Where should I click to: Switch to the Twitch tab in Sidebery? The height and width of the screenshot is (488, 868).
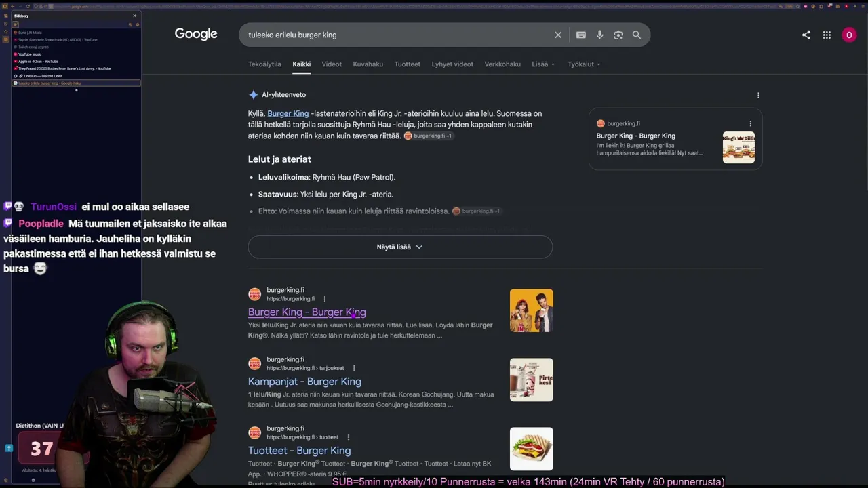pyautogui.click(x=76, y=47)
